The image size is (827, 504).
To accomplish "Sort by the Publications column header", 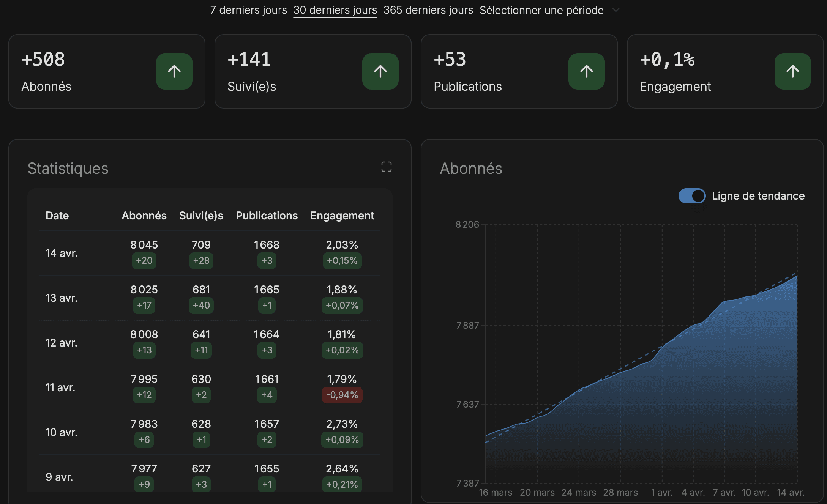I will coord(267,216).
